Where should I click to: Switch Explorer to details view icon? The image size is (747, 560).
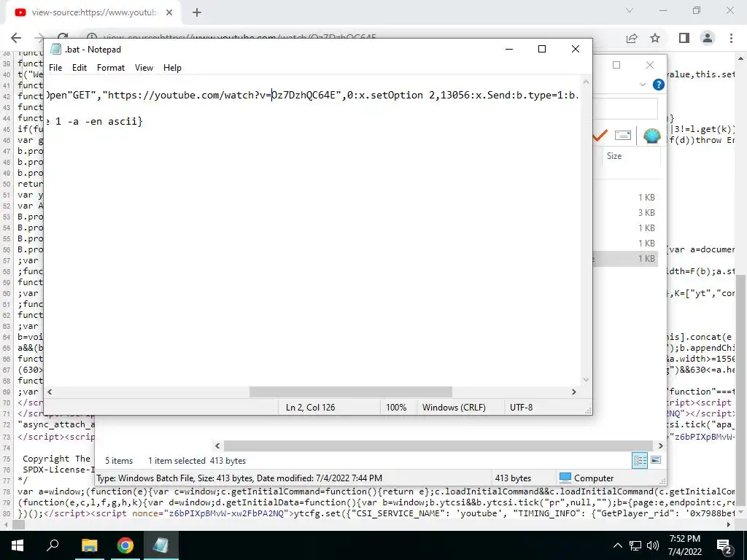(640, 460)
